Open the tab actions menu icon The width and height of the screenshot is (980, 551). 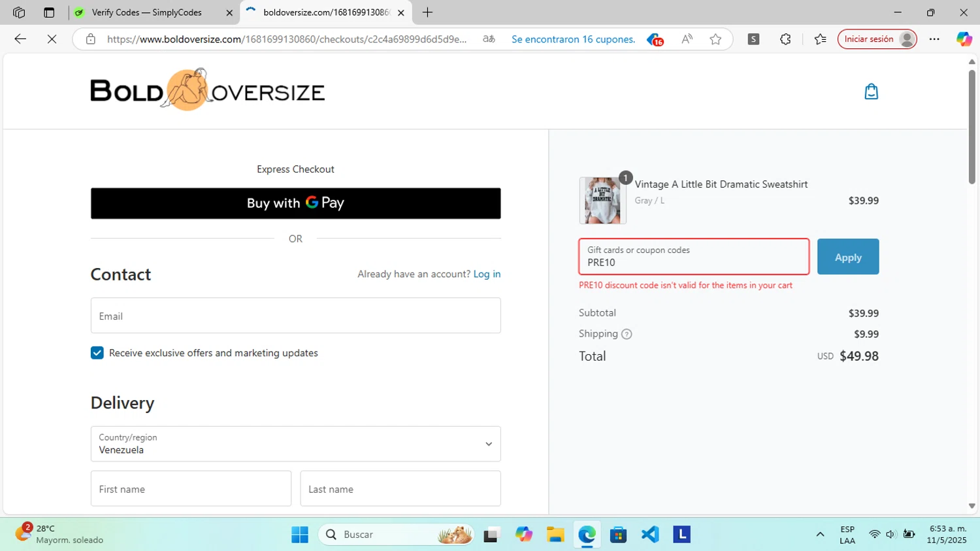[x=49, y=12]
